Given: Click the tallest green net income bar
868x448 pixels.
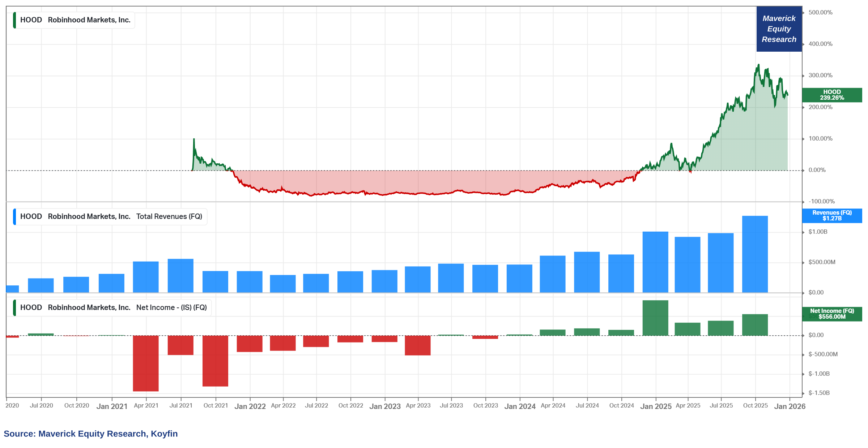Looking at the screenshot, I should click(x=655, y=318).
